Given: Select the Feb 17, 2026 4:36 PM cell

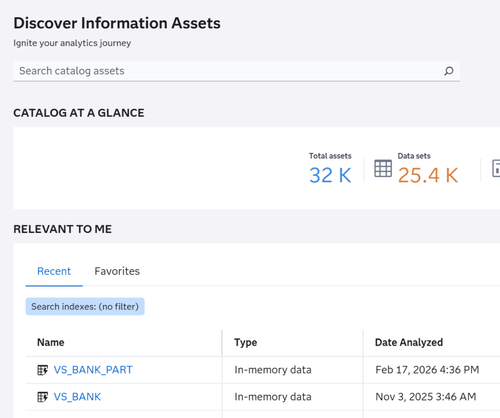Looking at the screenshot, I should tap(427, 370).
